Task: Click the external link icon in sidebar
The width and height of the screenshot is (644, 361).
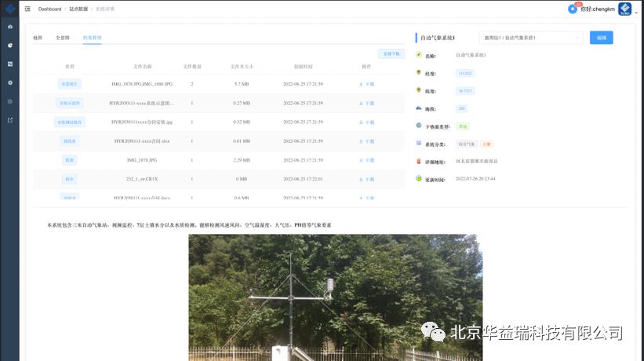Action: (10, 120)
